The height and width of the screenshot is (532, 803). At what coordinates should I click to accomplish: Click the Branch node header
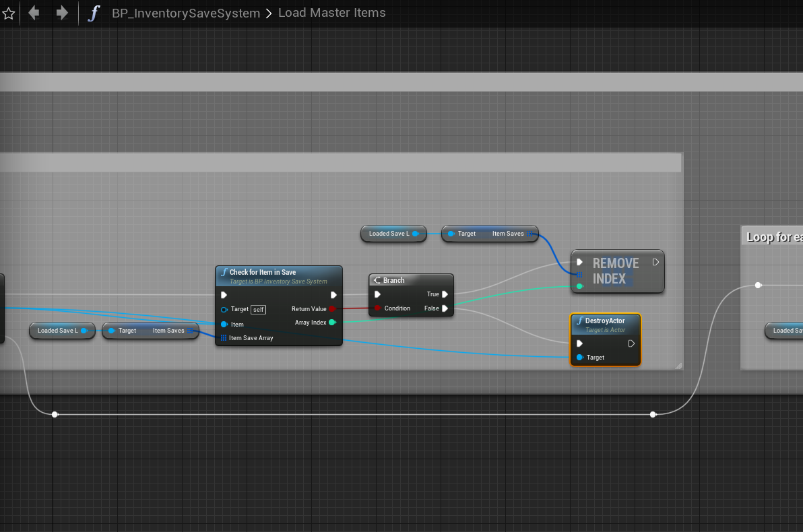(394, 280)
